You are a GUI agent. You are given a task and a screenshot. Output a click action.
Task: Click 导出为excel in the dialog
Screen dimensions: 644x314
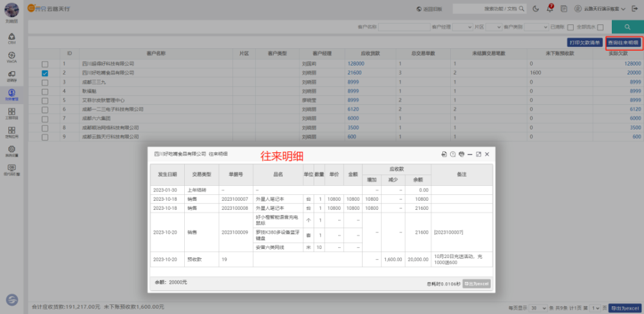tap(477, 284)
